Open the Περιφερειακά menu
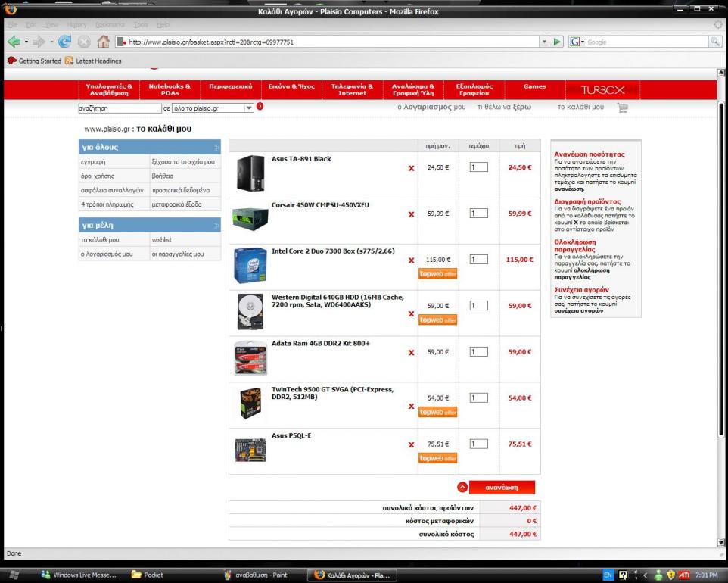The height and width of the screenshot is (583, 728). pos(231,89)
